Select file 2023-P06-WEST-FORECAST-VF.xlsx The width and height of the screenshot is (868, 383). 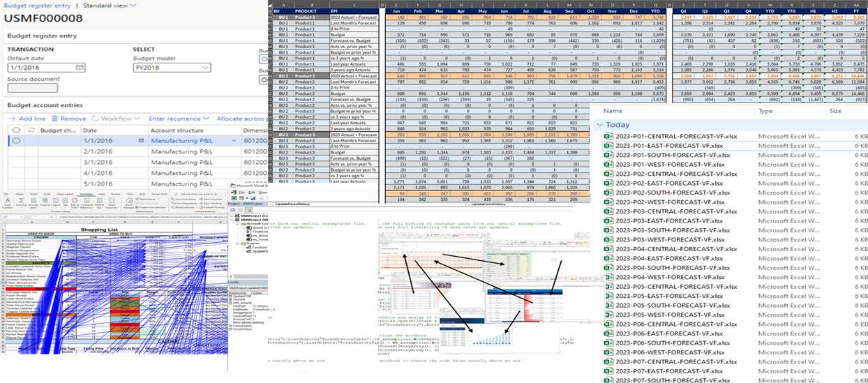[669, 353]
